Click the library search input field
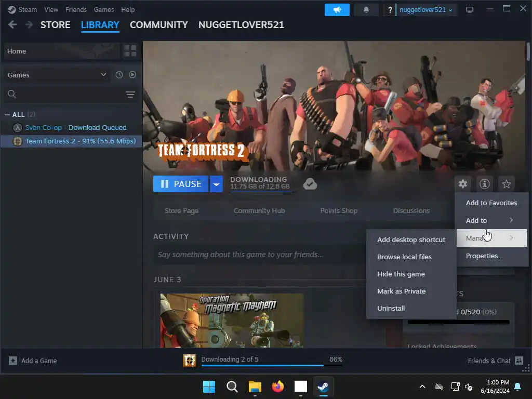 tap(70, 94)
